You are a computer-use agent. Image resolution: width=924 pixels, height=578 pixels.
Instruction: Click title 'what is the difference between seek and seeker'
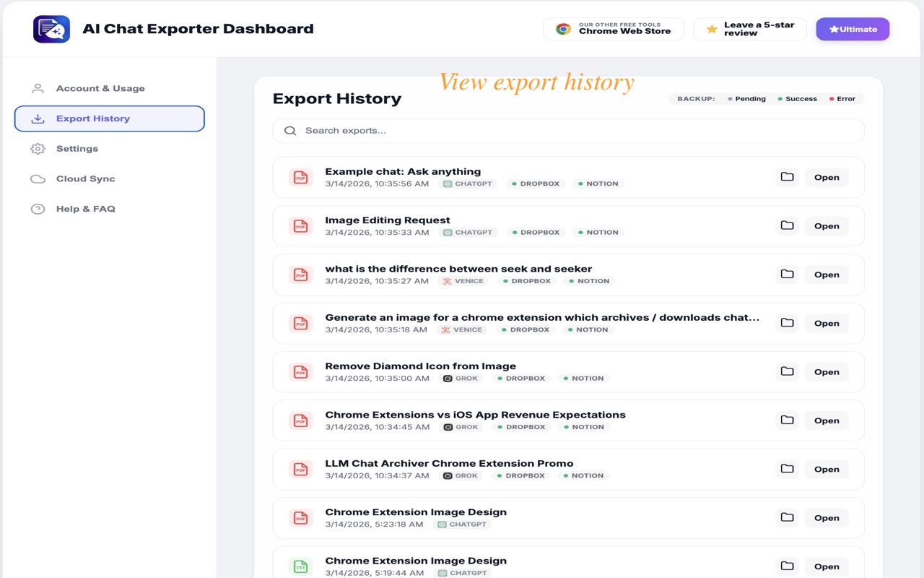pyautogui.click(x=458, y=269)
